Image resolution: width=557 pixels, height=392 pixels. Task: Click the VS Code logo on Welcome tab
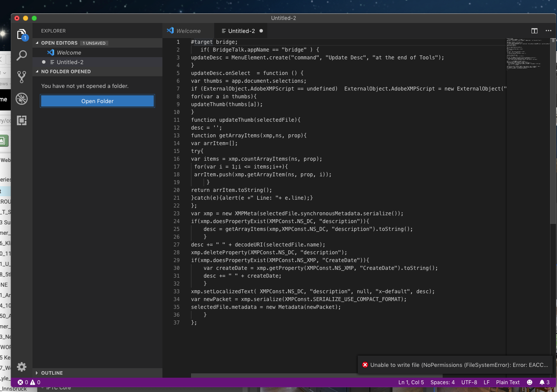pos(170,31)
